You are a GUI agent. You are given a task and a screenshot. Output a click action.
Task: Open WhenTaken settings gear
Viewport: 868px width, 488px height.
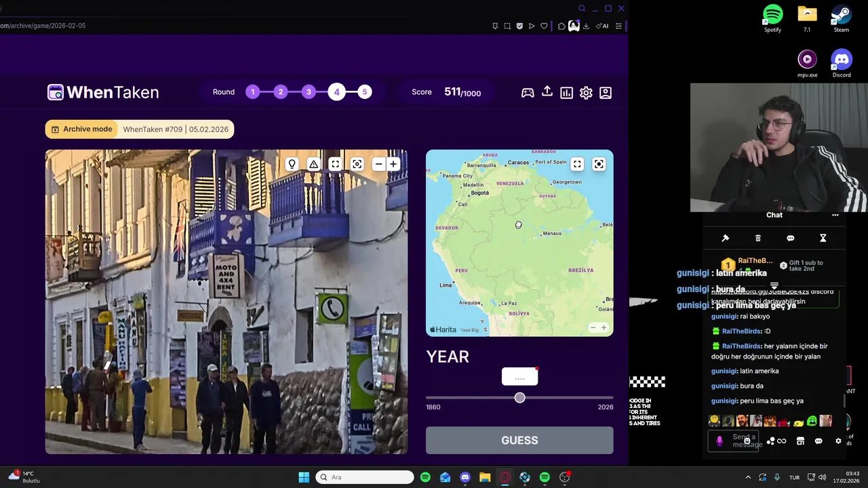[x=586, y=93]
